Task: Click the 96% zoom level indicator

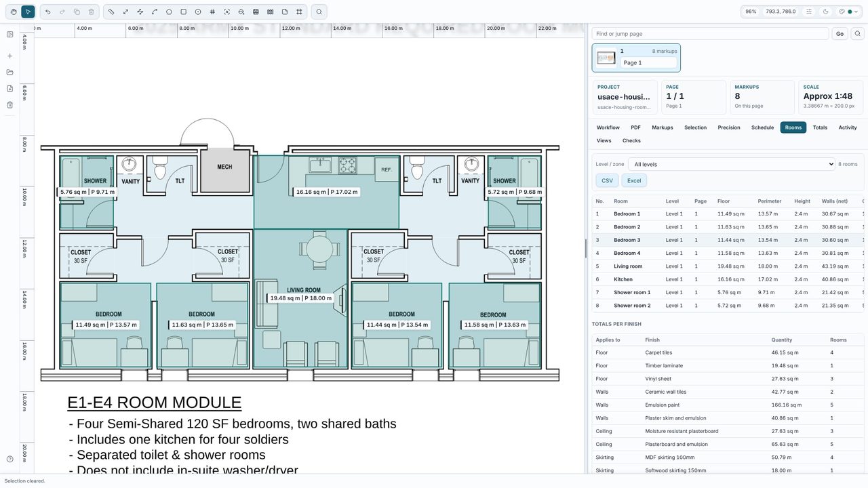Action: [x=751, y=12]
